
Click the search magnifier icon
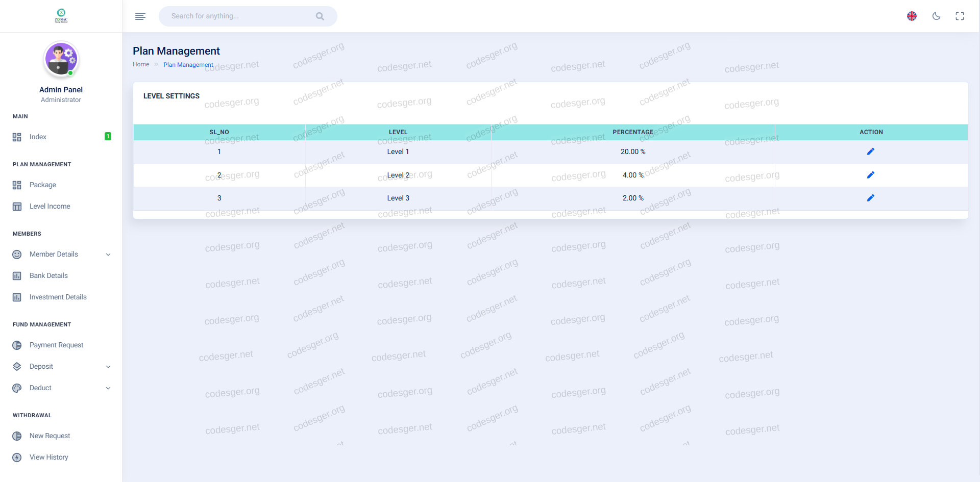[x=320, y=16]
